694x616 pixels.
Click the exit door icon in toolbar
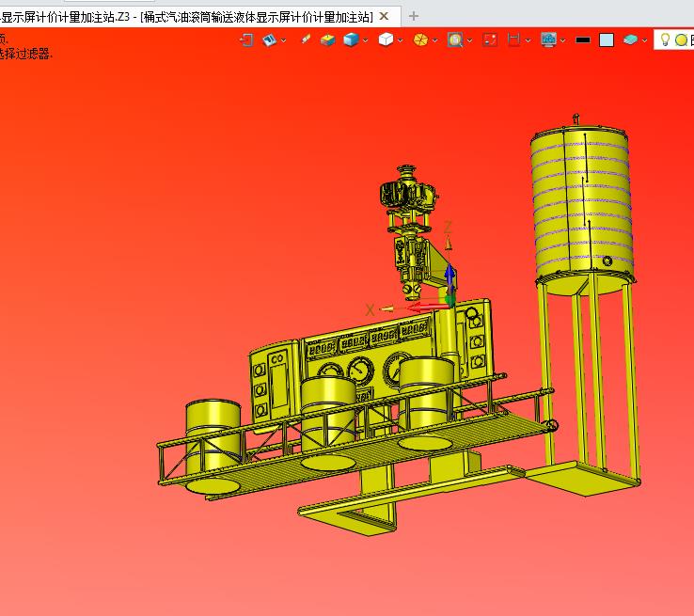point(246,40)
